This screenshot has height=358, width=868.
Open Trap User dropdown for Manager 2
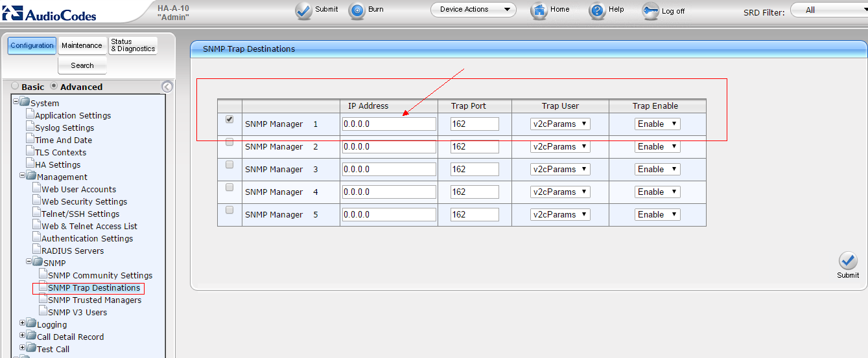pos(559,147)
